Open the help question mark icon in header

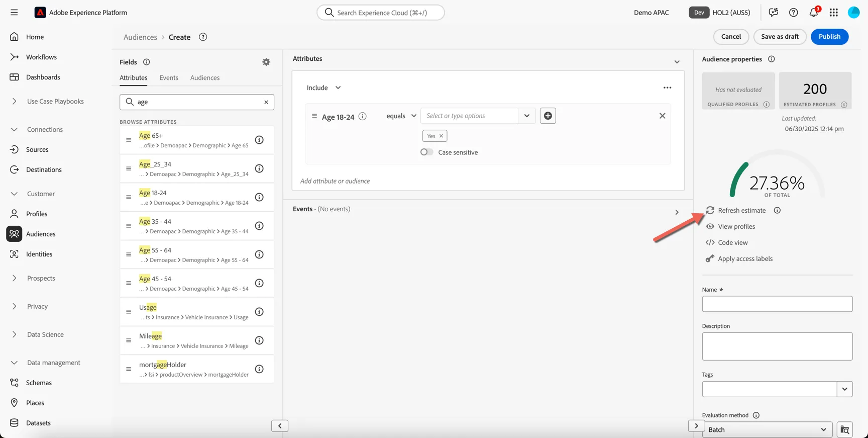[794, 13]
